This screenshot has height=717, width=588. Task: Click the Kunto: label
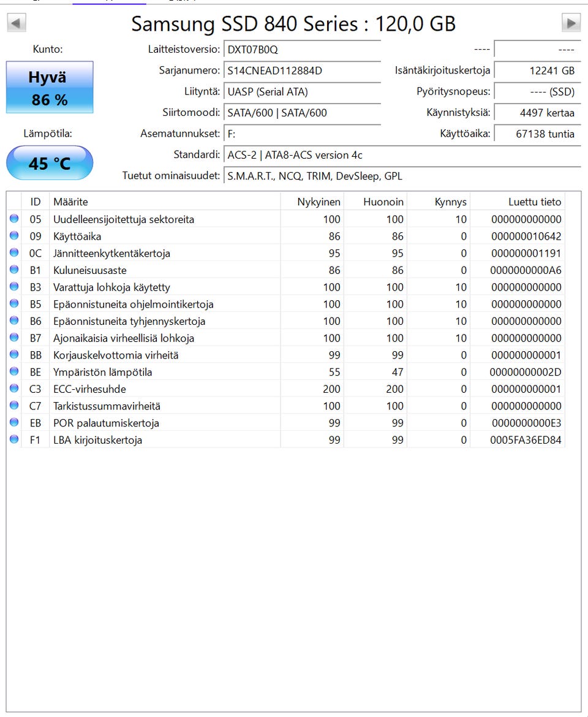click(48, 49)
